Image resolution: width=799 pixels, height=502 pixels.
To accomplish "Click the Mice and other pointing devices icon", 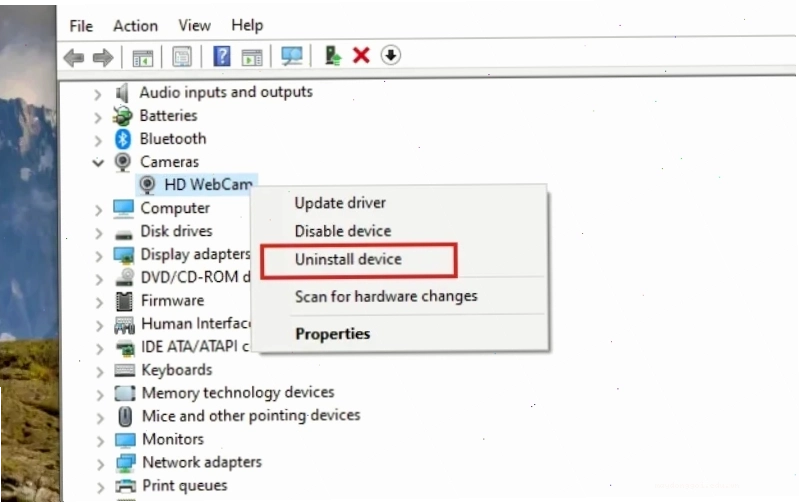I will tap(125, 416).
